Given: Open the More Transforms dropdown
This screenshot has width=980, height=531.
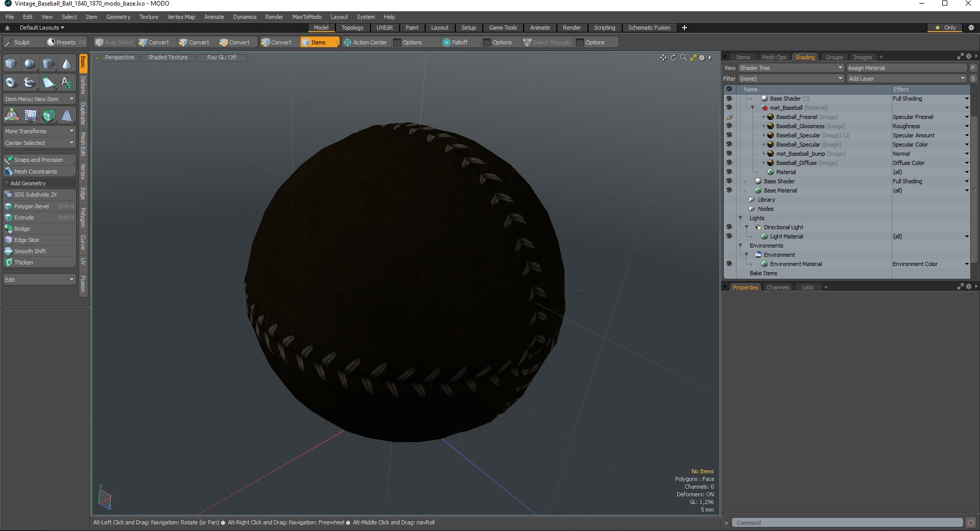Looking at the screenshot, I should point(39,131).
